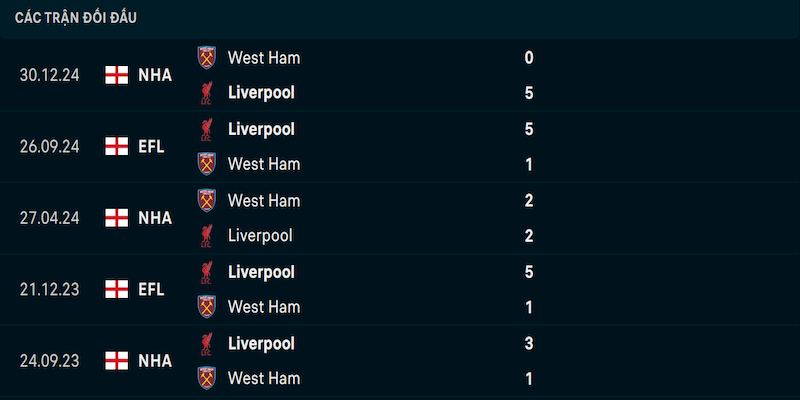Click Liverpool score 5 in 21.12.23 match
Image resolution: width=800 pixels, height=400 pixels.
[x=529, y=272]
